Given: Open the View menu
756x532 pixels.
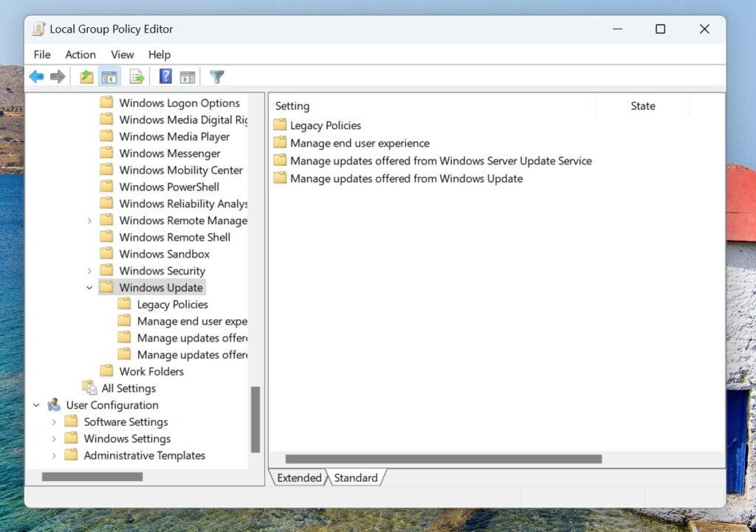Looking at the screenshot, I should click(x=122, y=55).
